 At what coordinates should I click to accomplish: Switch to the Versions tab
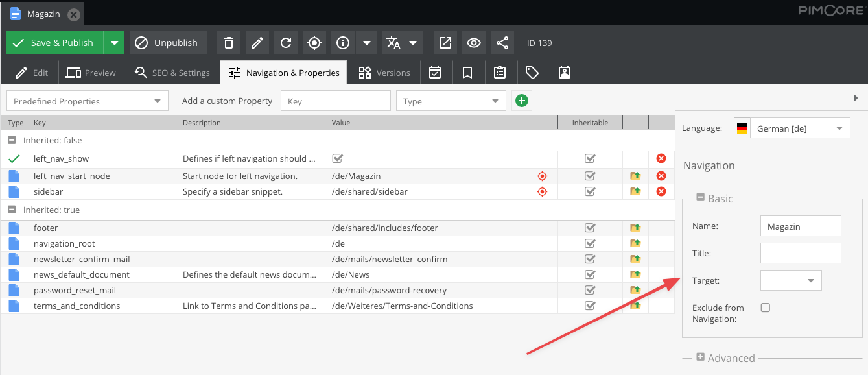384,73
